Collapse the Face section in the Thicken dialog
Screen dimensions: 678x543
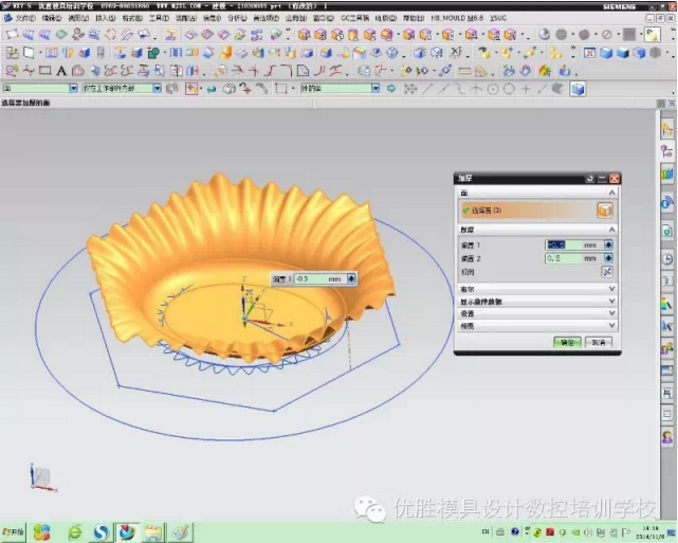(612, 192)
